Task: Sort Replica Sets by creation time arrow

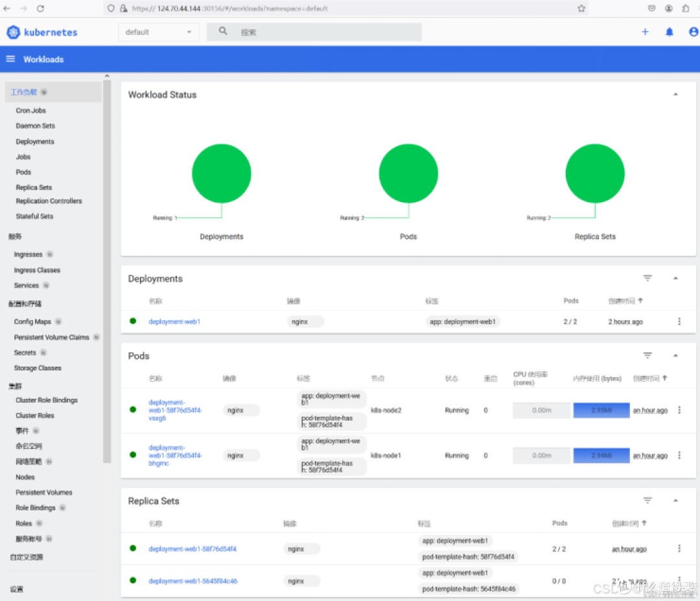Action: [644, 523]
